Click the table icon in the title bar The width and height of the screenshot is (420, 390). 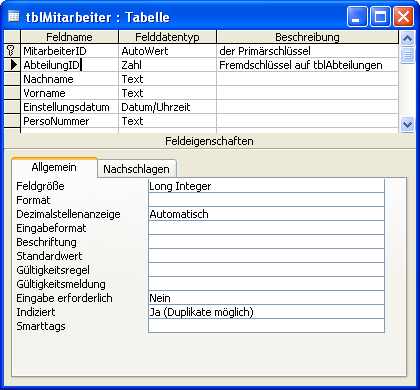(13, 16)
